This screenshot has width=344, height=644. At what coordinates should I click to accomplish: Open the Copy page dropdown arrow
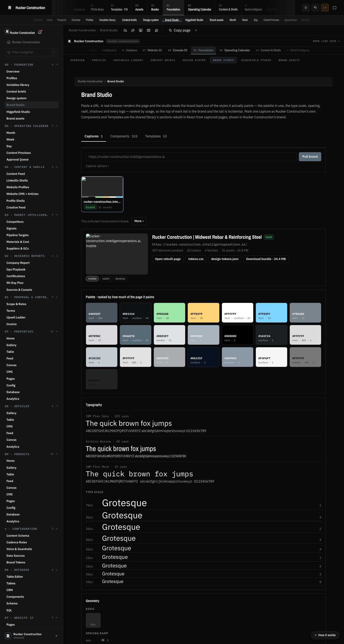pyautogui.click(x=196, y=30)
